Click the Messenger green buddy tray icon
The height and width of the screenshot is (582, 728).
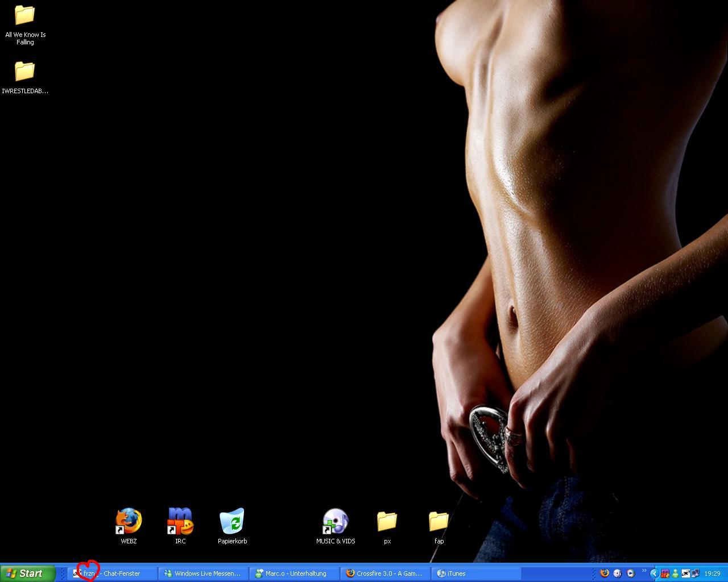pos(675,573)
